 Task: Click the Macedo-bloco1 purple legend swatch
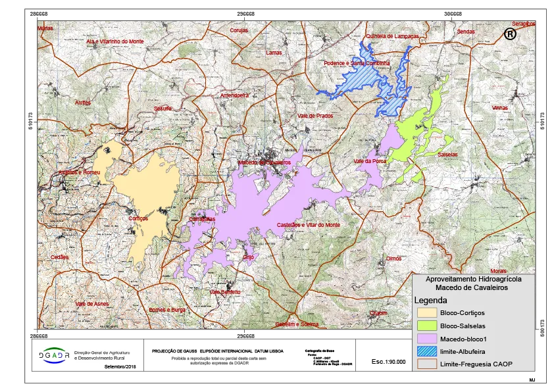tap(427, 339)
